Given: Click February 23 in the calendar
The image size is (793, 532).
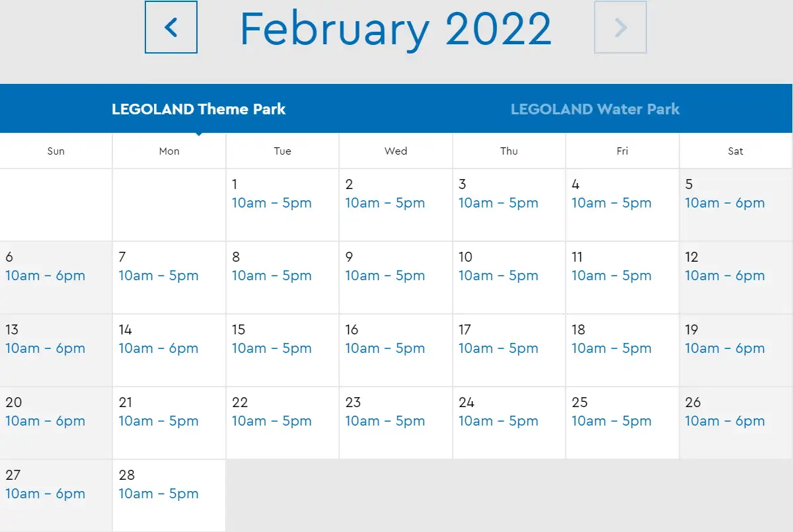Looking at the screenshot, I should pos(395,423).
